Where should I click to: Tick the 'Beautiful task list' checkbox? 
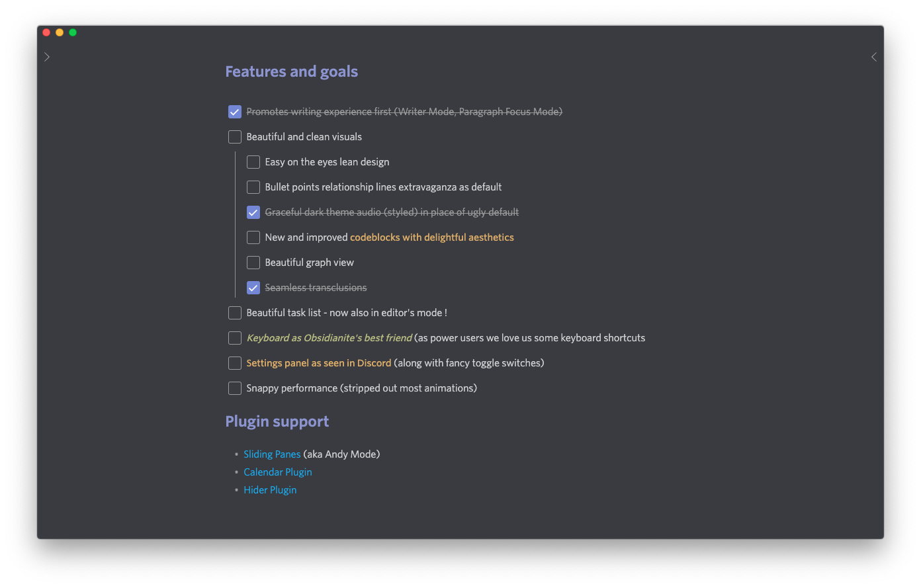click(235, 313)
